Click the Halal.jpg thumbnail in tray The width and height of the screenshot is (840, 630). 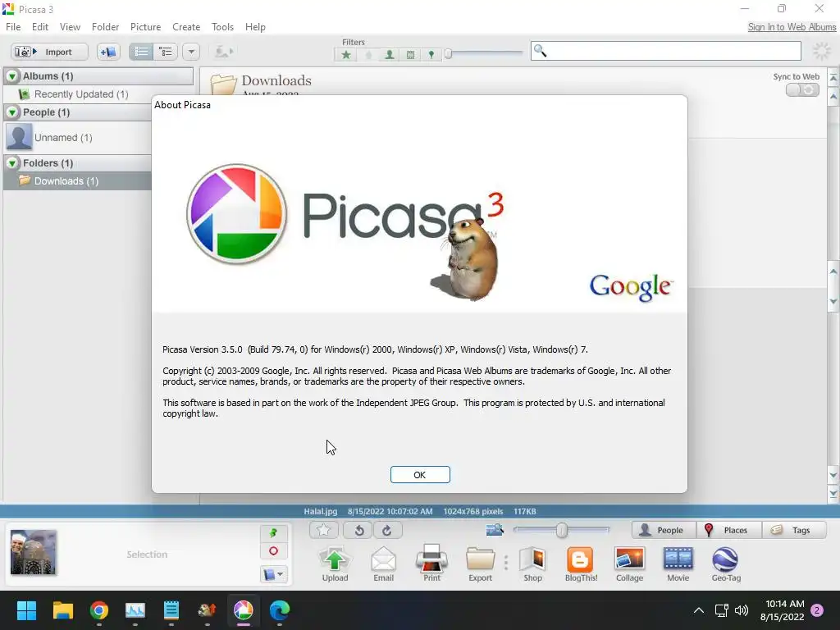pos(33,552)
